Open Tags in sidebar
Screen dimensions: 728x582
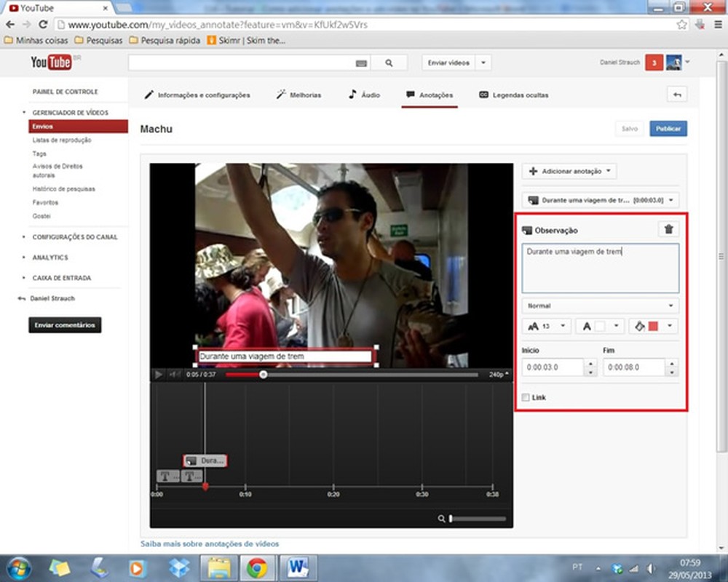pyautogui.click(x=39, y=154)
